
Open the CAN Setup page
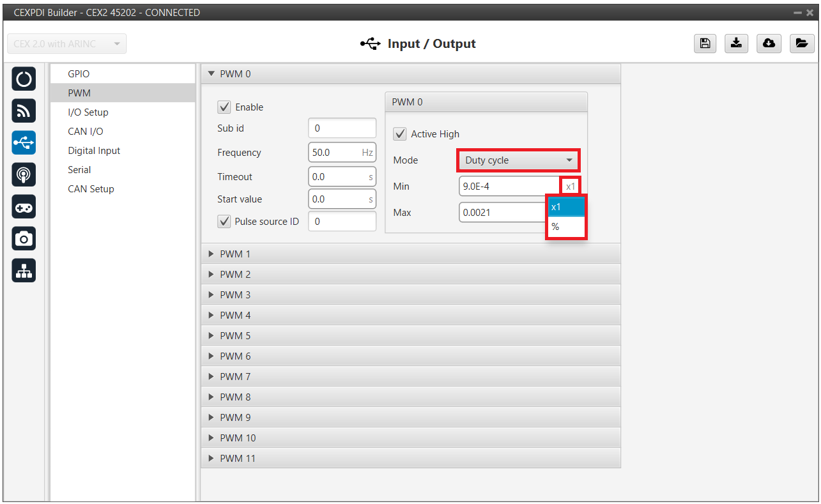[91, 189]
